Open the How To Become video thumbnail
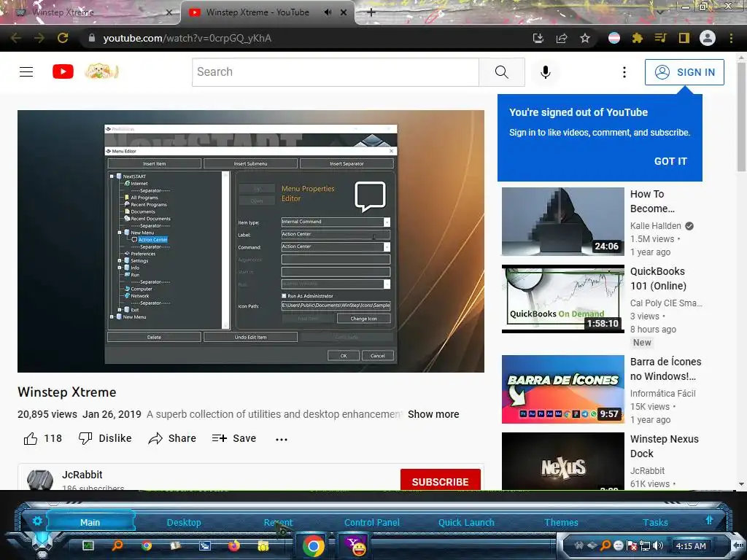The image size is (747, 560). pyautogui.click(x=562, y=222)
